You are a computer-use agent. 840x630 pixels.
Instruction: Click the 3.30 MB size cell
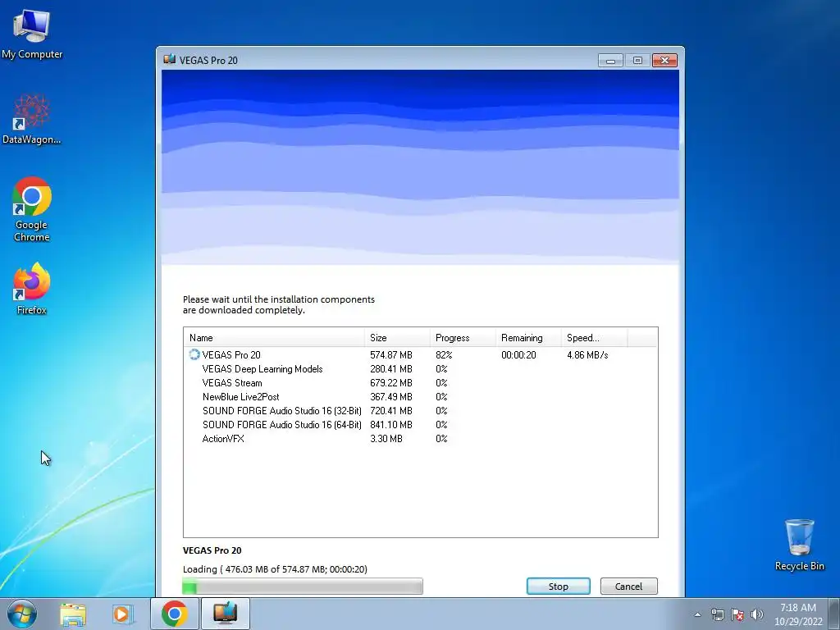pyautogui.click(x=386, y=438)
